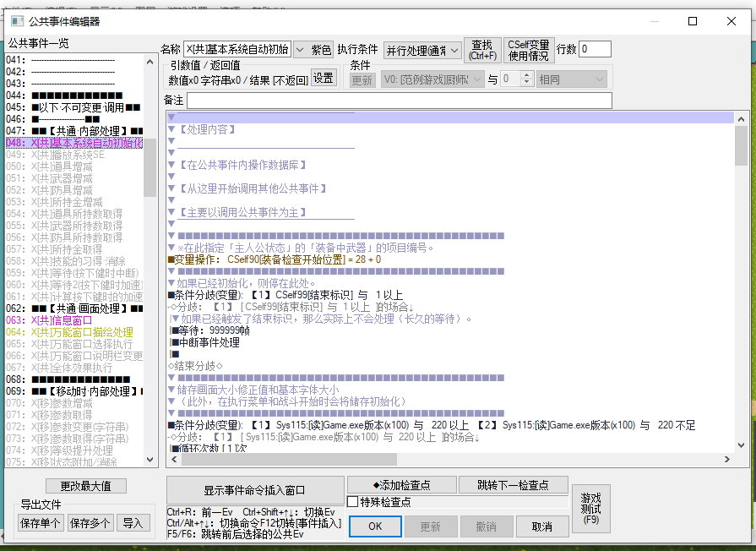
Task: Click 跳转下一检查点
Action: [x=513, y=485]
